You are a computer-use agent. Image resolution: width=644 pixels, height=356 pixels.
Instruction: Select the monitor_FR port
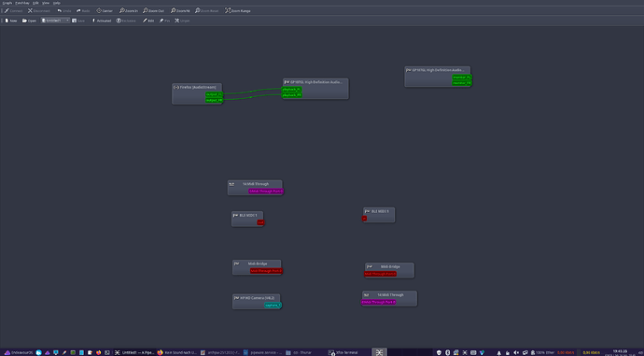[x=462, y=83]
